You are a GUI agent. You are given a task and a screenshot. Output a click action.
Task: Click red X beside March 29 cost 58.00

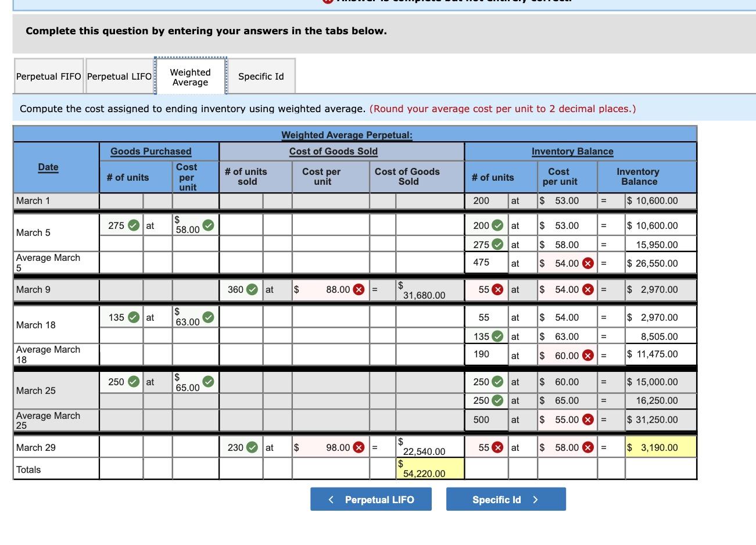(x=588, y=447)
